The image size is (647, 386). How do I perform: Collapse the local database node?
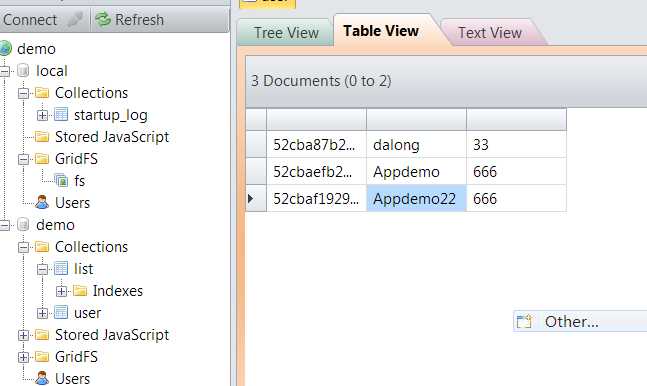(x=5, y=71)
